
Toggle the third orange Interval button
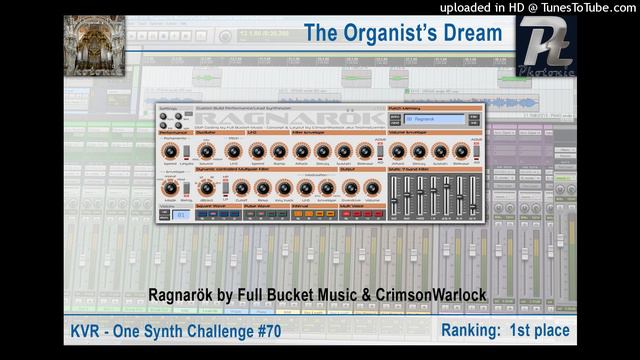tap(320, 213)
